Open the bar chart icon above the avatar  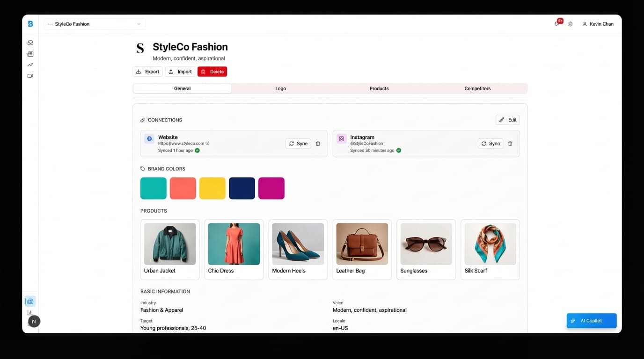click(30, 312)
